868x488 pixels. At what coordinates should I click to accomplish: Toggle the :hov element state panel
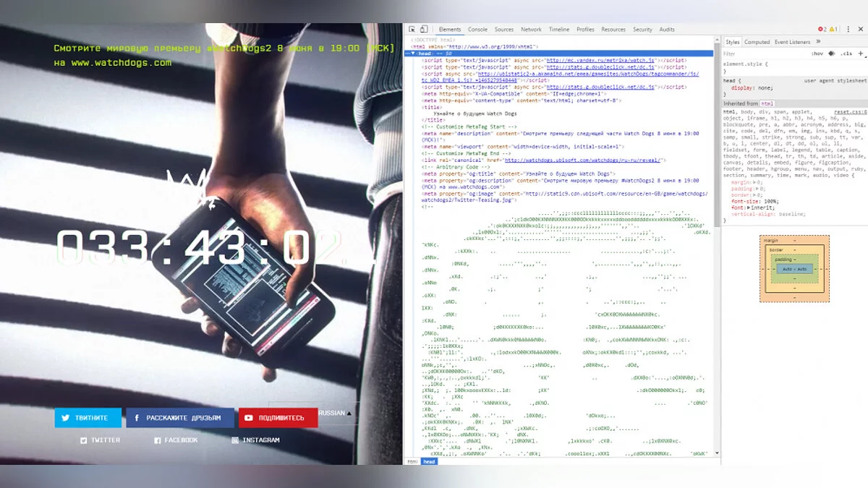[x=817, y=53]
